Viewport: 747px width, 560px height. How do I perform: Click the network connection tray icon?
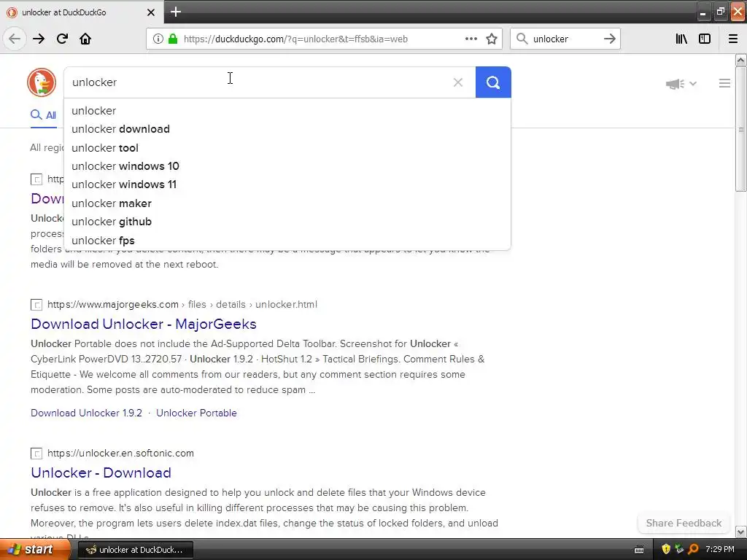[x=679, y=550]
